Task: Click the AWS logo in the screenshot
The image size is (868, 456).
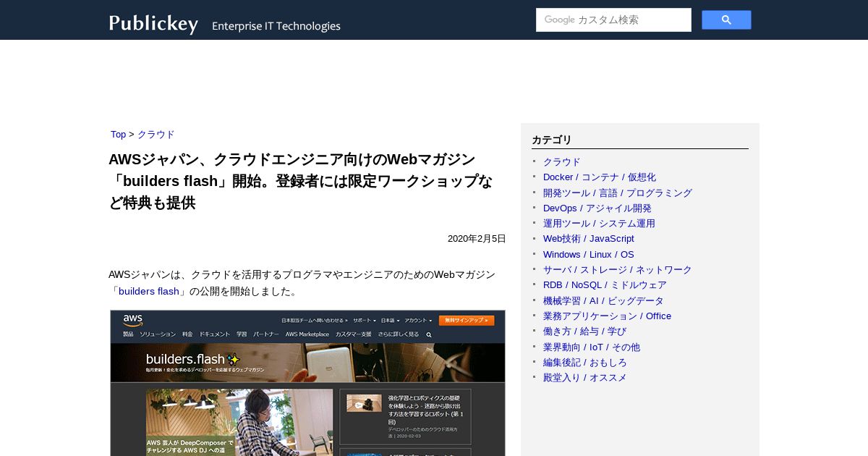Action: [x=132, y=320]
